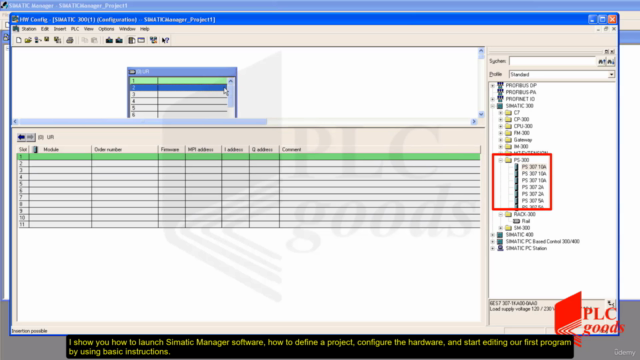Expand the Gateway folder
640x360 pixels.
501,140
